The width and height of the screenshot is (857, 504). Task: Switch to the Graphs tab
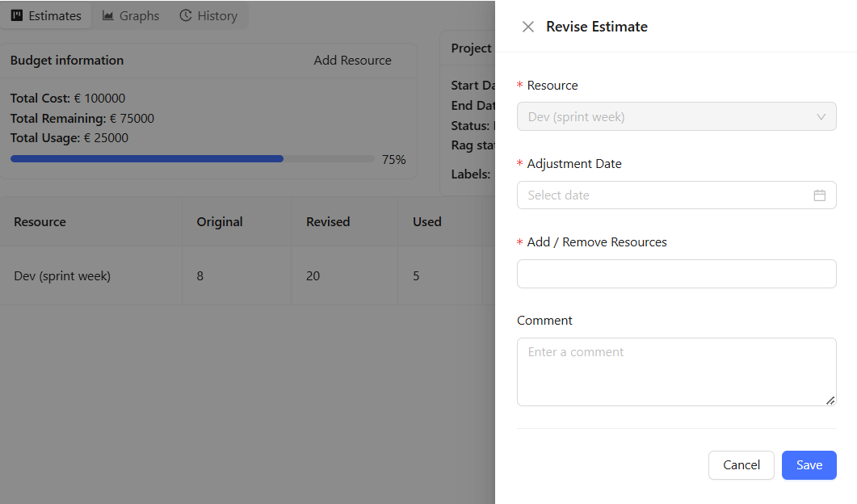click(x=131, y=16)
